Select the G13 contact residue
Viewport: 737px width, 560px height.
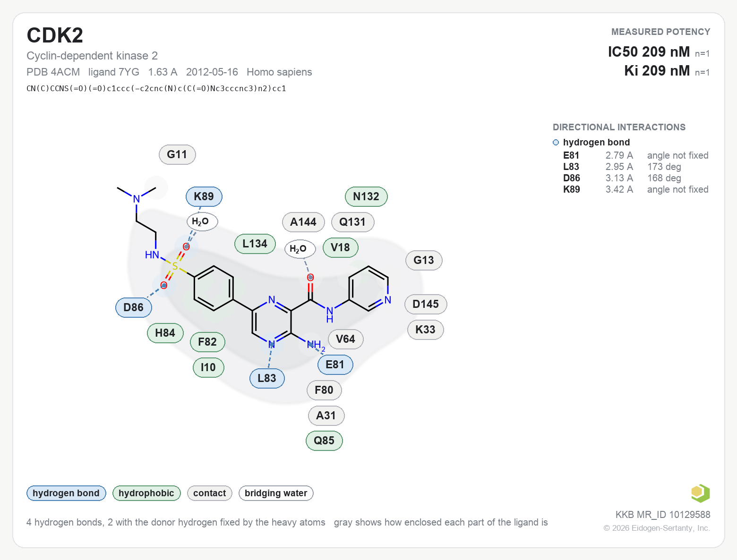pyautogui.click(x=424, y=260)
